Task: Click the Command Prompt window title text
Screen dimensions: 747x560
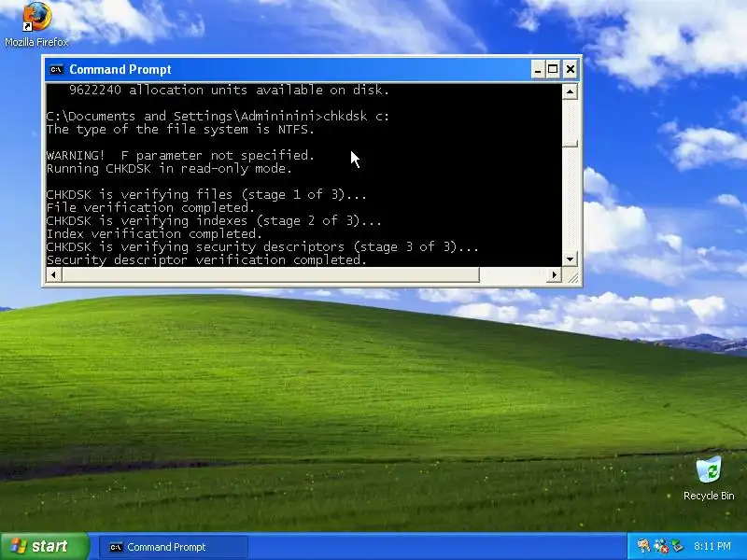Action: coord(120,69)
